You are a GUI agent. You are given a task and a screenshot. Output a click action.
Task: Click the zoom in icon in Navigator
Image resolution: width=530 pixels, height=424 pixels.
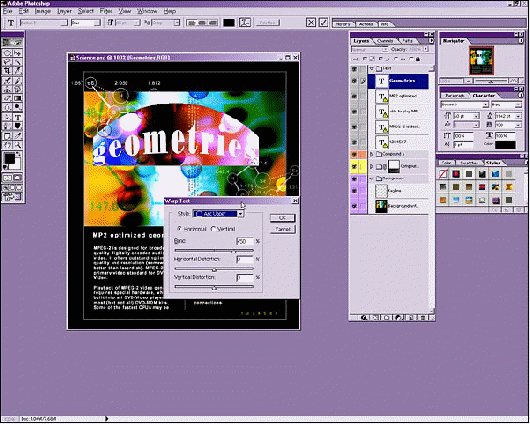(x=513, y=81)
